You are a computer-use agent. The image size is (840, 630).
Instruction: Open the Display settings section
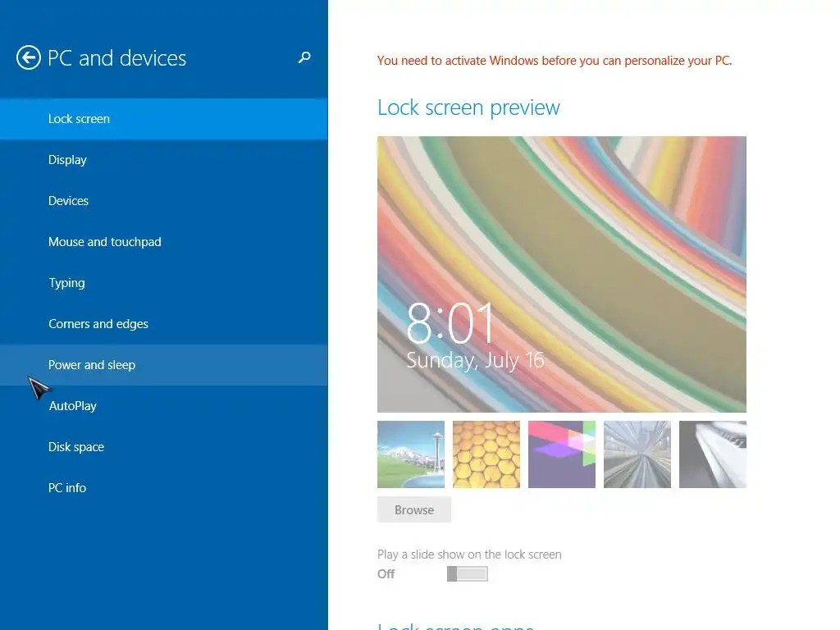pos(164,160)
